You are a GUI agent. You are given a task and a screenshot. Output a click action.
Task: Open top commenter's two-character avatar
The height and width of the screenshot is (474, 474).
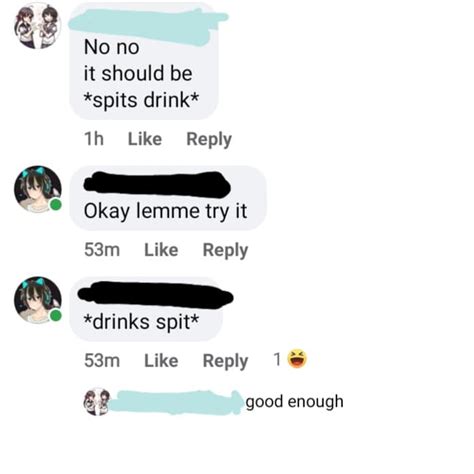pyautogui.click(x=38, y=26)
